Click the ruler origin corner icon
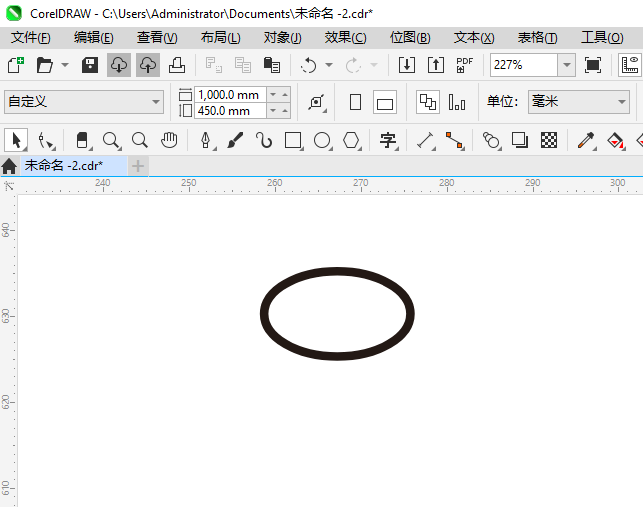Screen dimensions: 643x507 tap(9, 186)
